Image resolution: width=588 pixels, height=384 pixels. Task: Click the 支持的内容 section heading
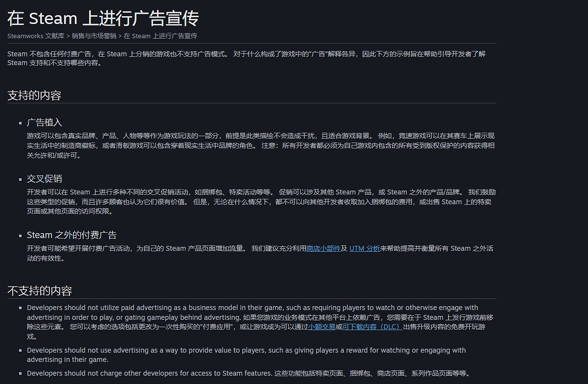pyautogui.click(x=34, y=95)
